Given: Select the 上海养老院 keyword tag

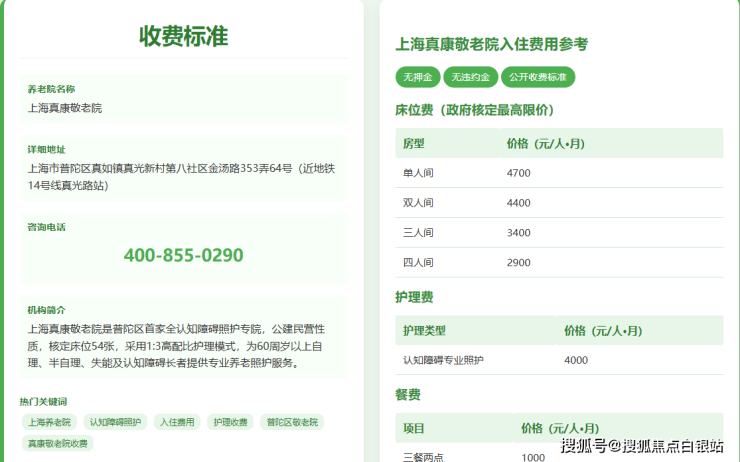Looking at the screenshot, I should pyautogui.click(x=50, y=422).
